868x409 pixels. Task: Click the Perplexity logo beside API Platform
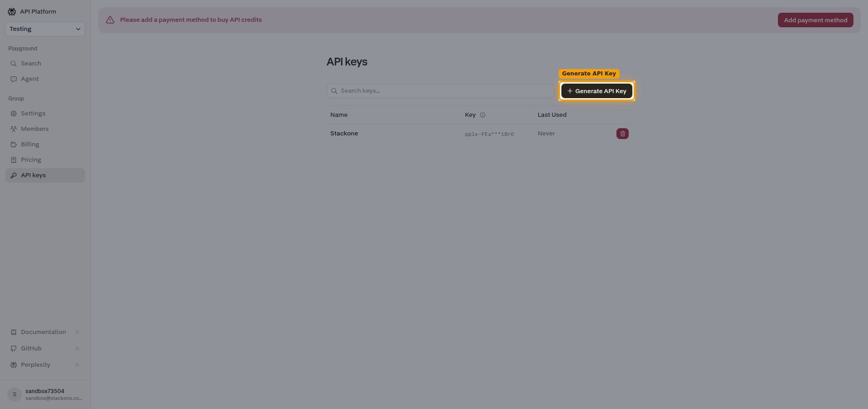[x=12, y=12]
